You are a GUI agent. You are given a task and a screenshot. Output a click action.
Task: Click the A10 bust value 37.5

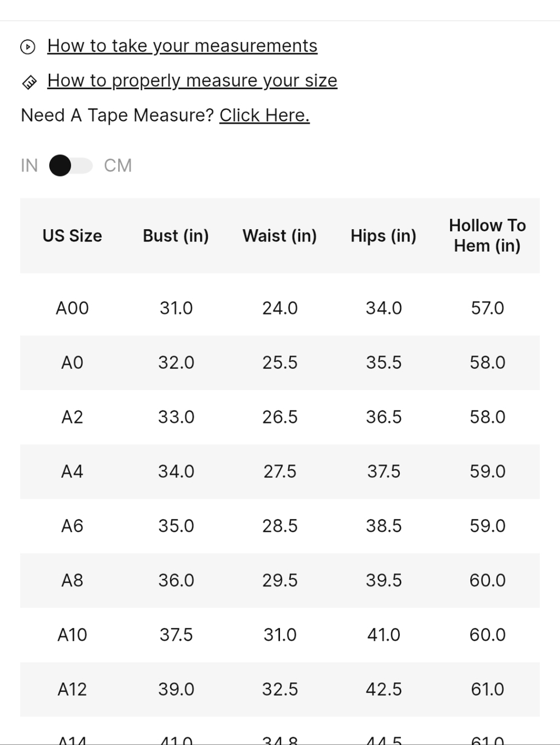[x=176, y=635]
